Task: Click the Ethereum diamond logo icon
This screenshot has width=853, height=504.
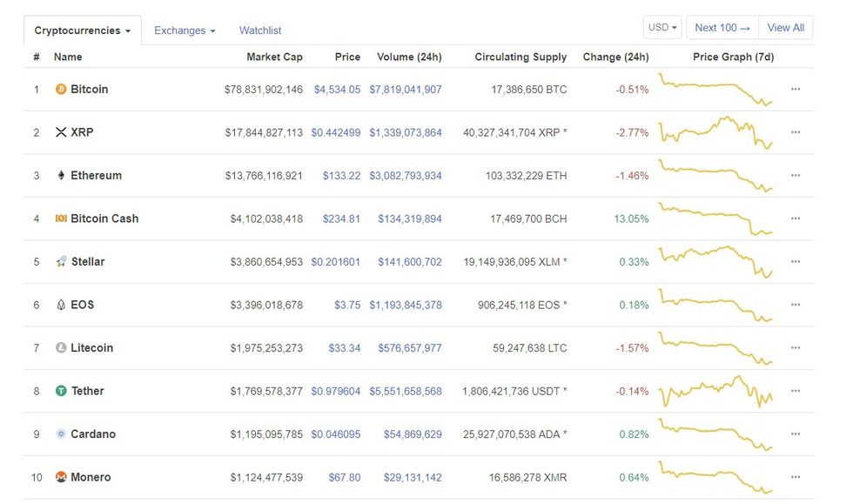Action: [61, 176]
